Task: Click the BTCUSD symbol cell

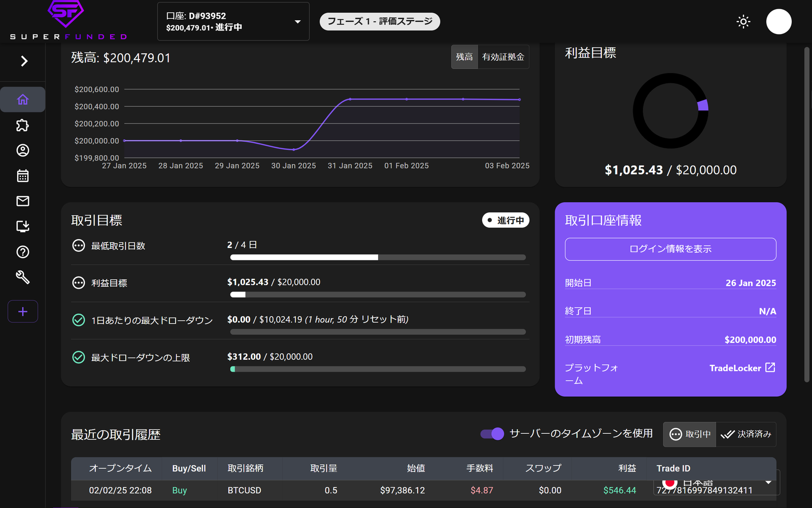Action: [244, 490]
